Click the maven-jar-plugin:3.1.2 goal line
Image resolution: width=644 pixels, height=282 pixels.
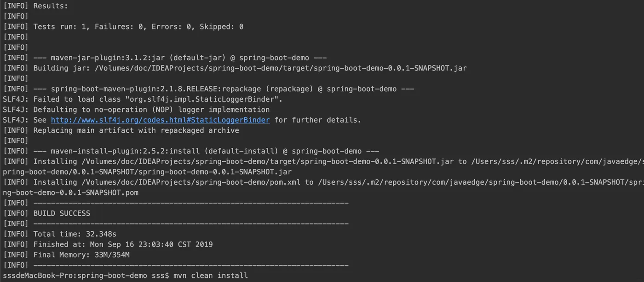(x=179, y=58)
